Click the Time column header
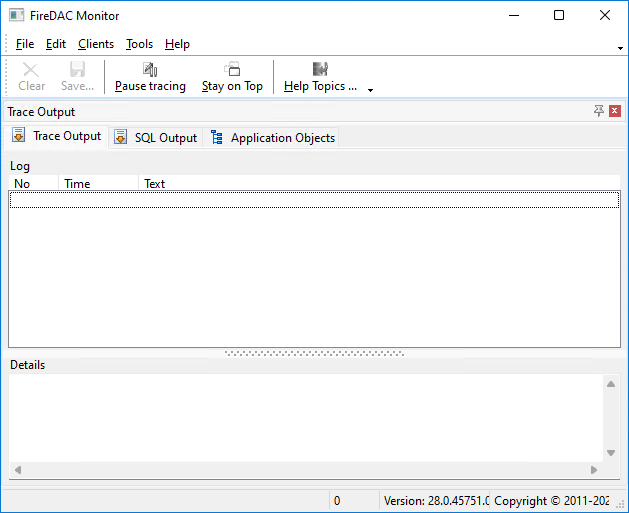Image resolution: width=629 pixels, height=513 pixels. coord(99,183)
